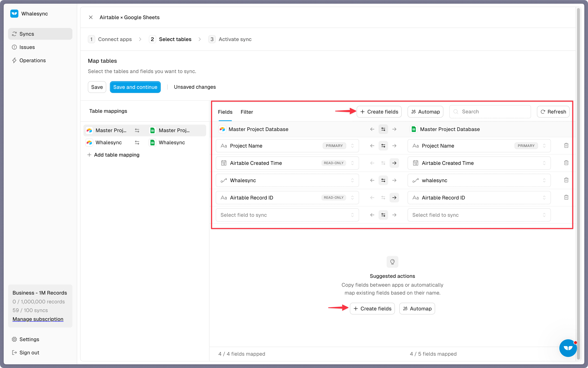Viewport: 588px width, 368px height.
Task: Close the Airtable × Google Sheets setup
Action: tap(91, 17)
